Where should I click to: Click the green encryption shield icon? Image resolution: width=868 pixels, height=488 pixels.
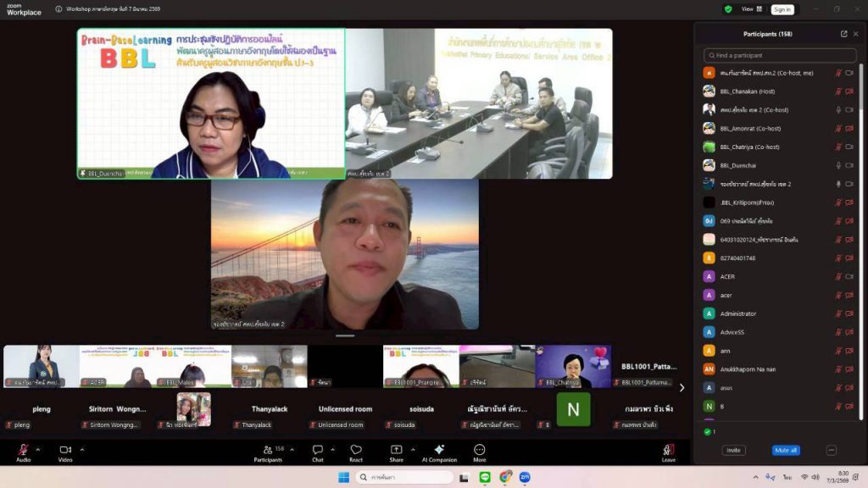(728, 9)
